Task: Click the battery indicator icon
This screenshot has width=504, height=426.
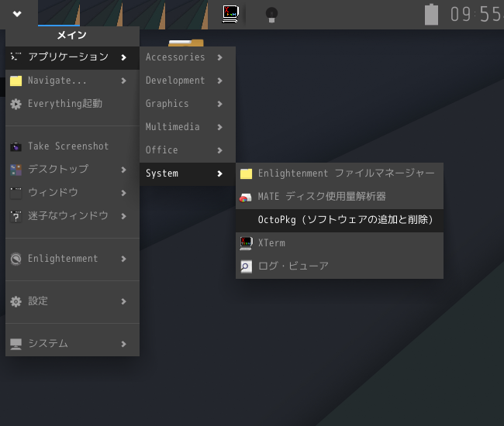Action: (x=431, y=15)
